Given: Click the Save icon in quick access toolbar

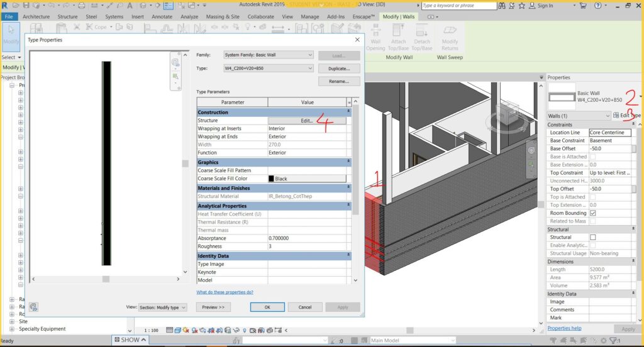Looking at the screenshot, I should 28,6.
